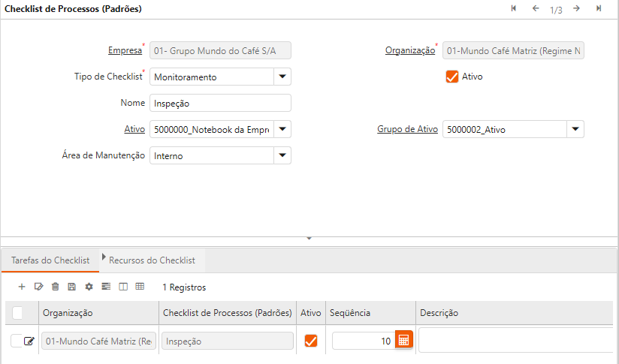Navigate to the next record arrow
Image resolution: width=619 pixels, height=364 pixels.
click(x=576, y=9)
